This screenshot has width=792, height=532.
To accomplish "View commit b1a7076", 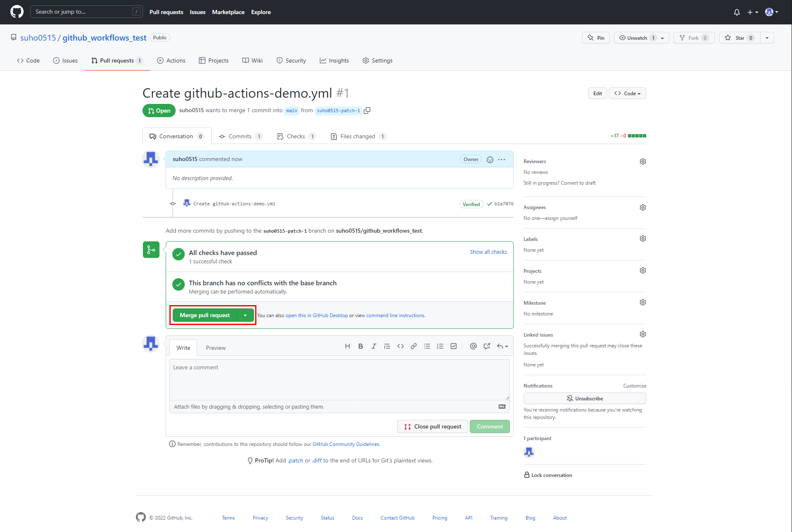I will click(504, 204).
